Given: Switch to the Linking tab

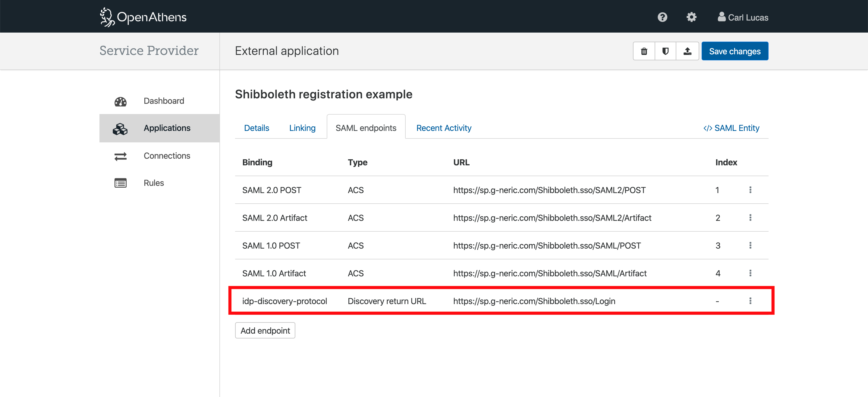Looking at the screenshot, I should [x=302, y=128].
